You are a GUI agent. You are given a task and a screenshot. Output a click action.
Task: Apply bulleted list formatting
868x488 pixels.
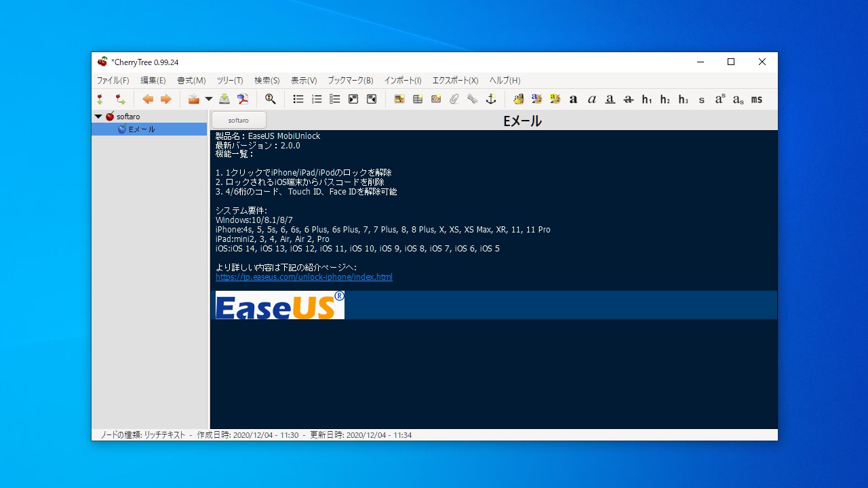click(x=298, y=99)
